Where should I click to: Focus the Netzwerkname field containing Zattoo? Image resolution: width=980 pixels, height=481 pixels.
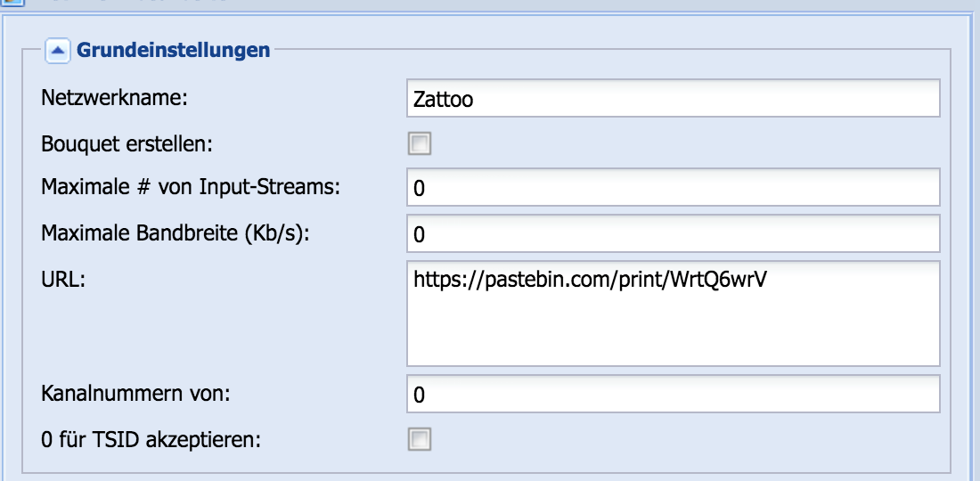click(x=674, y=98)
